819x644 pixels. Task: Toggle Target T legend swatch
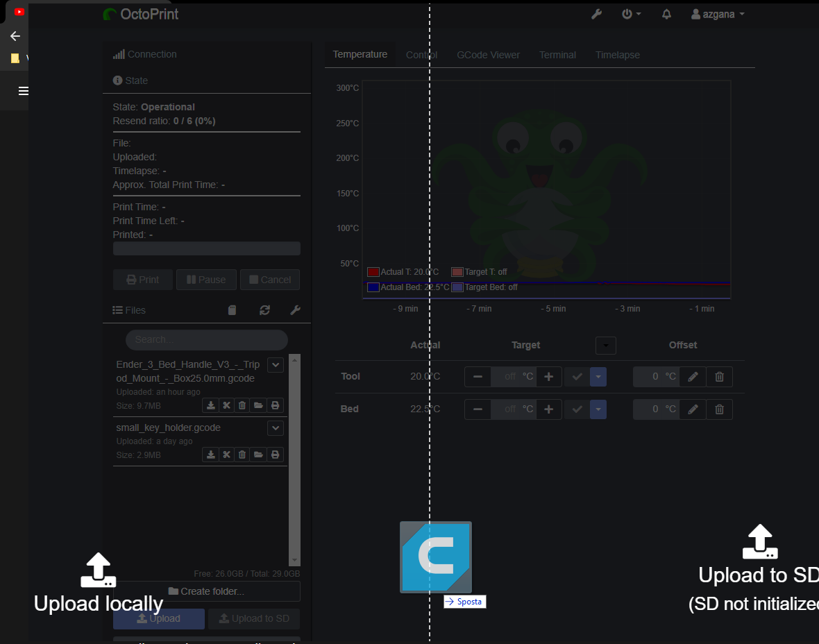click(x=457, y=272)
